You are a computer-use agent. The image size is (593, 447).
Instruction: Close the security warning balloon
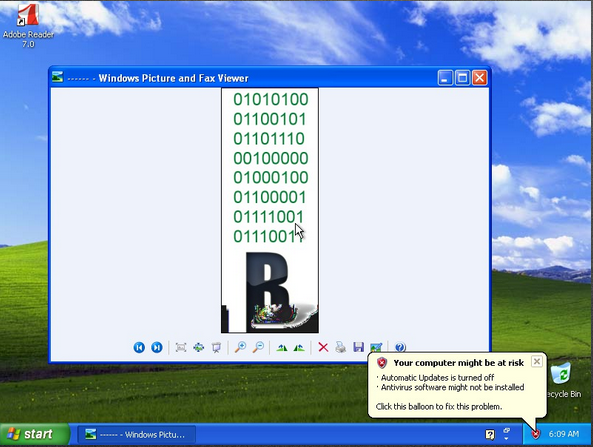[x=536, y=362]
